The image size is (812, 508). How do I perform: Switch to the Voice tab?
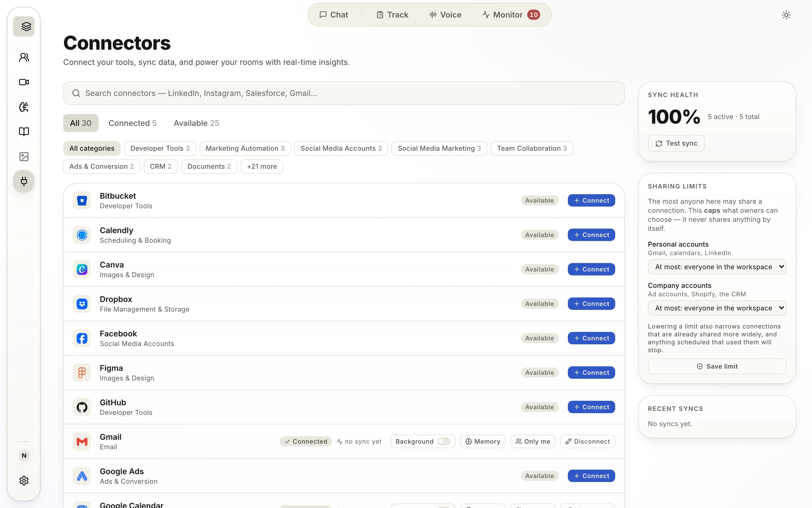pos(445,15)
